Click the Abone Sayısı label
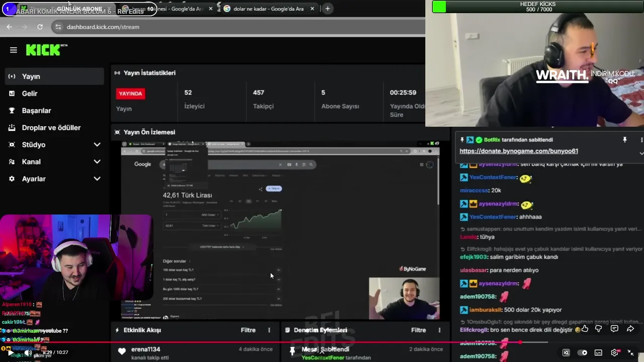This screenshot has height=362, width=644. click(340, 107)
